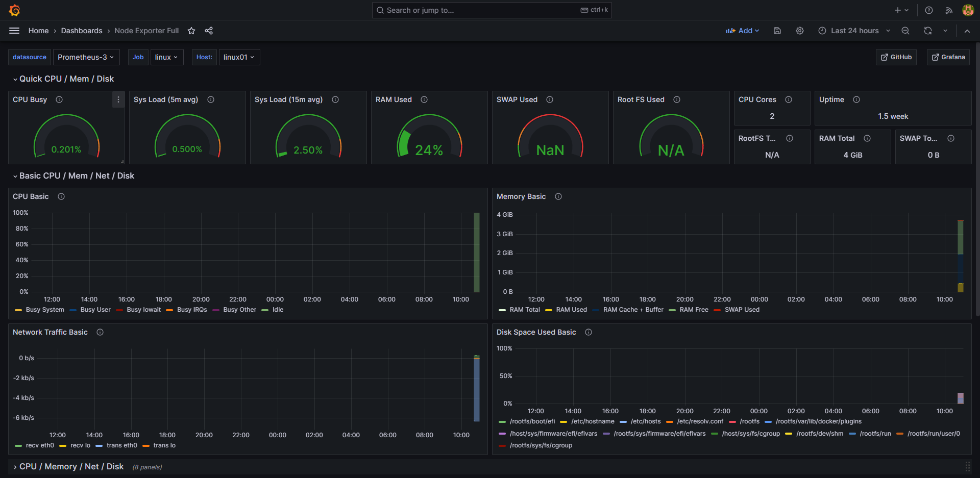Open Memory Basic panel title
This screenshot has height=478, width=980.
[521, 196]
